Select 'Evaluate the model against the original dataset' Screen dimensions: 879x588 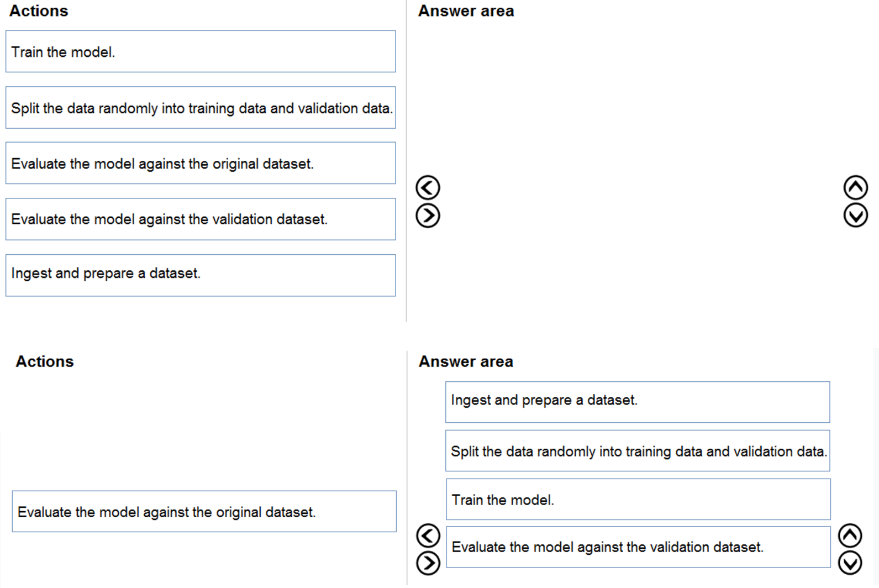click(200, 163)
